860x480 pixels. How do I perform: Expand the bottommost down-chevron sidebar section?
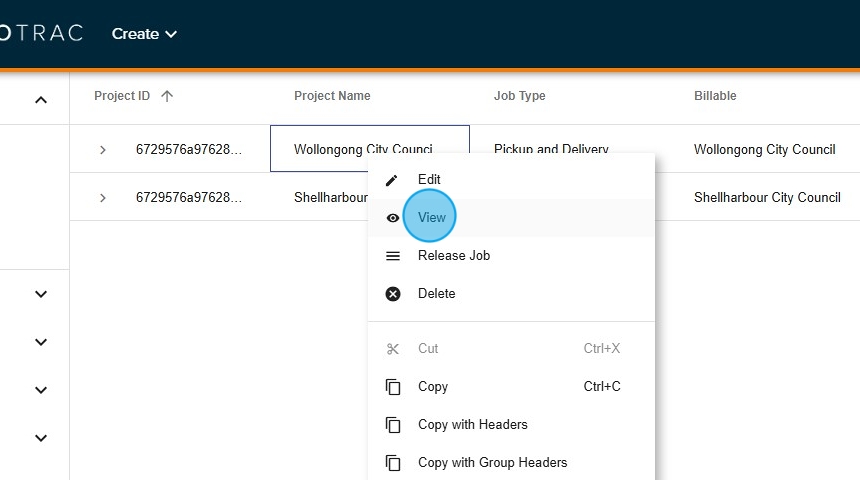click(x=41, y=438)
